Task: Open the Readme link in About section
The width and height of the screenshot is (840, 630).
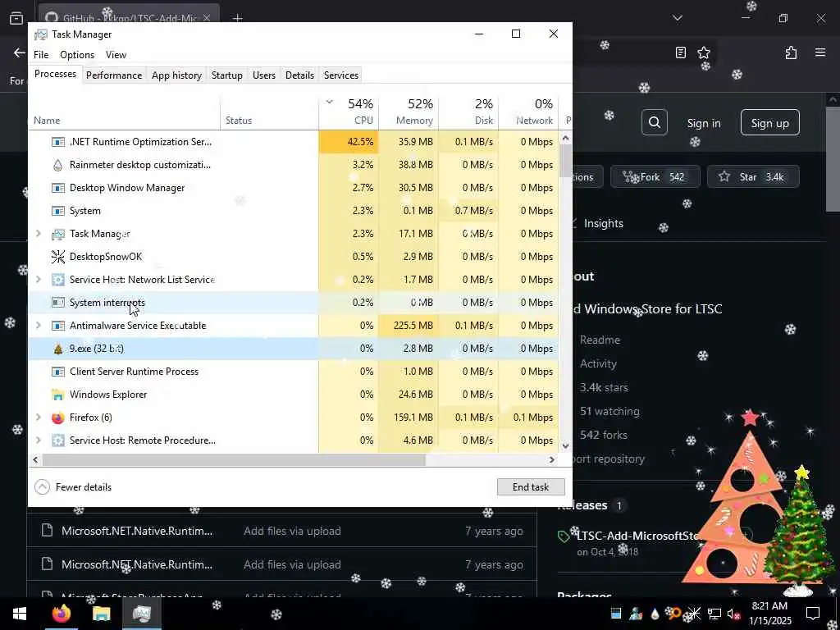Action: point(600,340)
